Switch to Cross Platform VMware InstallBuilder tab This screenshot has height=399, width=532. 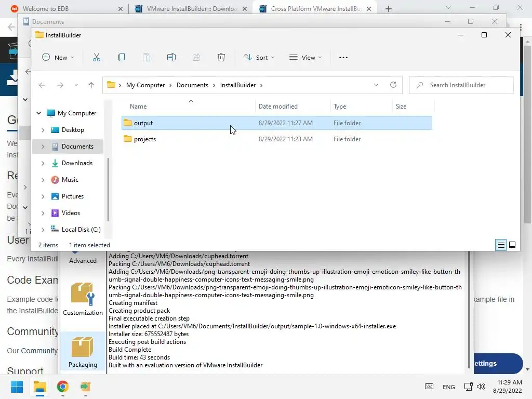tap(314, 9)
